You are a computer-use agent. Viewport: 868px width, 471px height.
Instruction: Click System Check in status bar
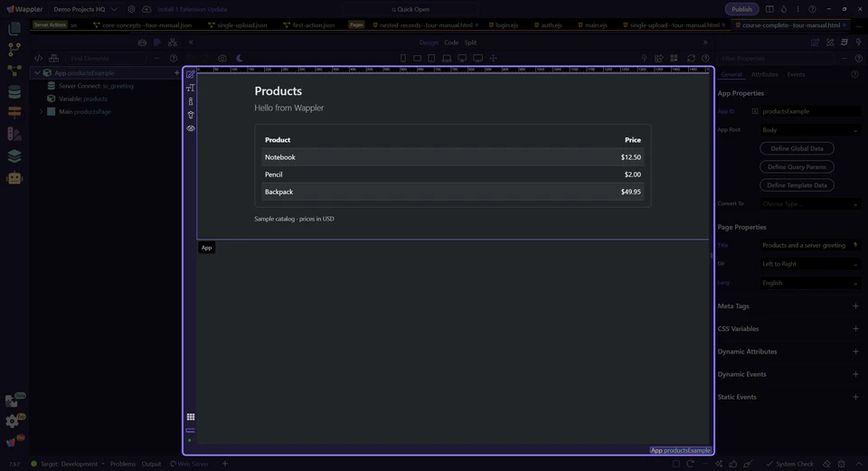[789, 464]
